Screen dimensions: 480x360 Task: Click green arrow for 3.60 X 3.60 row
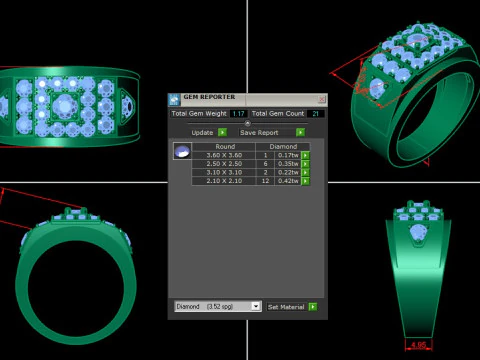tap(305, 155)
